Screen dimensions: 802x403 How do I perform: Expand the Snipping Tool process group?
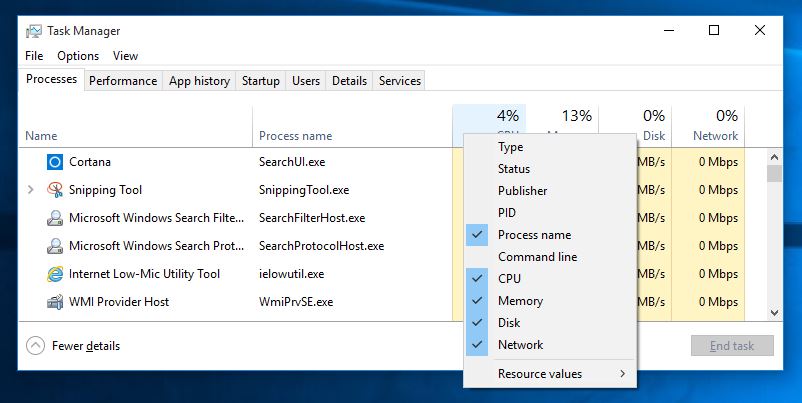point(31,190)
